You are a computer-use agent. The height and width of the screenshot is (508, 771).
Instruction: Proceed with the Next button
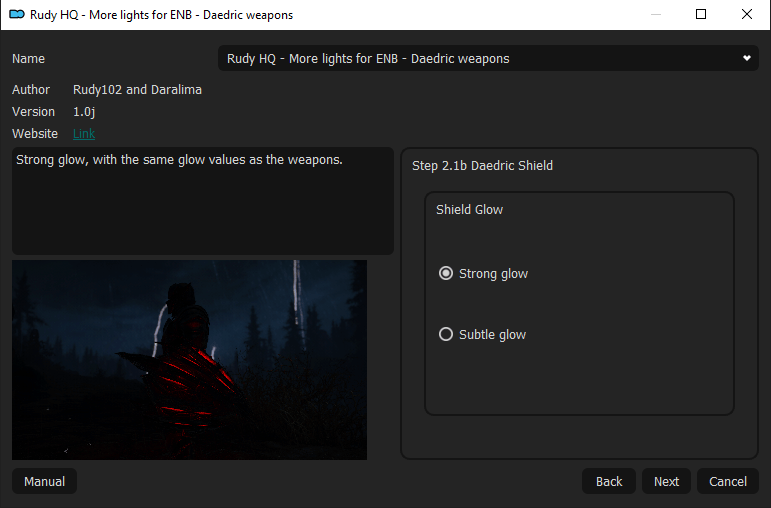(x=666, y=481)
